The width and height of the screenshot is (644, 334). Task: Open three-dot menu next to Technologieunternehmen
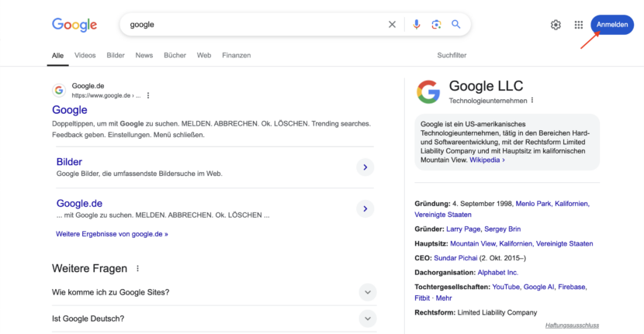coord(532,100)
